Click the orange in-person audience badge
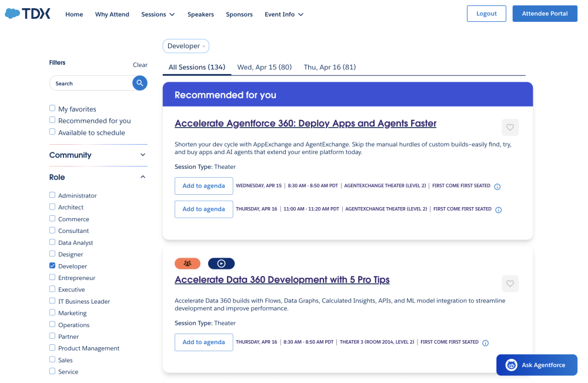This screenshot has height=383, width=588. pos(187,263)
